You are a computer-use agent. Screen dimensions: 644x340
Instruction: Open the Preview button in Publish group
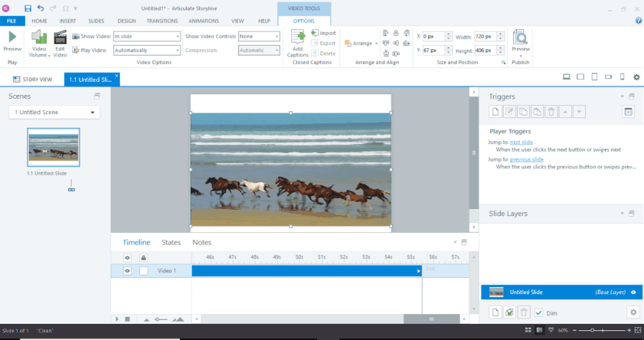pyautogui.click(x=520, y=44)
